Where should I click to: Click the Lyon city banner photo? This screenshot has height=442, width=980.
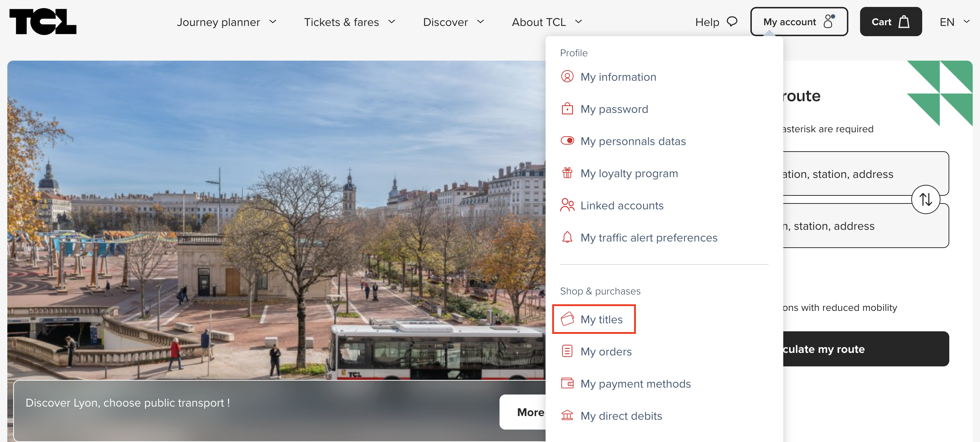276,220
